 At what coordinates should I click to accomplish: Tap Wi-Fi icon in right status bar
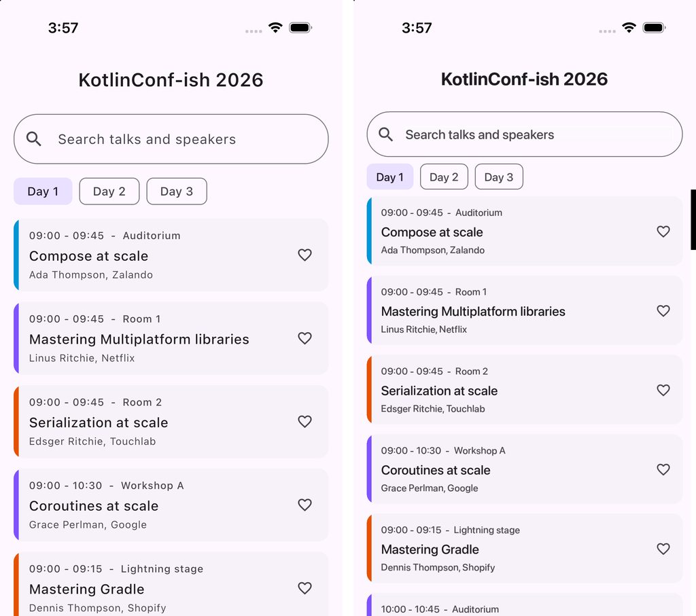click(x=629, y=28)
